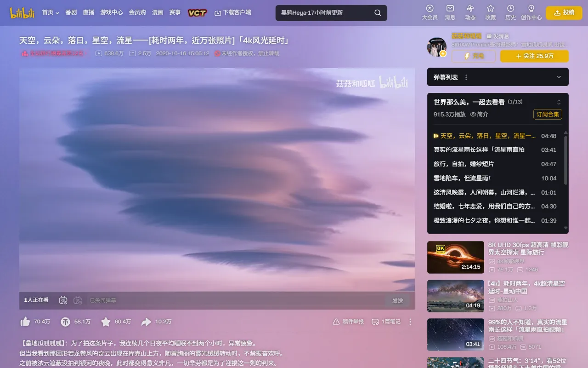
Task: Open the bilibili logo homepage link
Action: tap(22, 13)
